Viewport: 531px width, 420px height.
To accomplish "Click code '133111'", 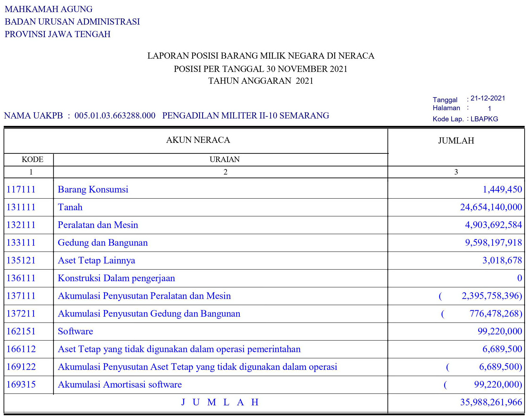I will point(21,242).
